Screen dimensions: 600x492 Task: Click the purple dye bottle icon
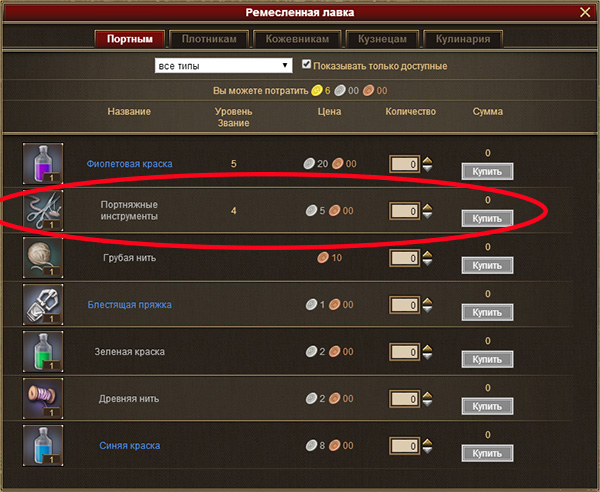(x=43, y=163)
